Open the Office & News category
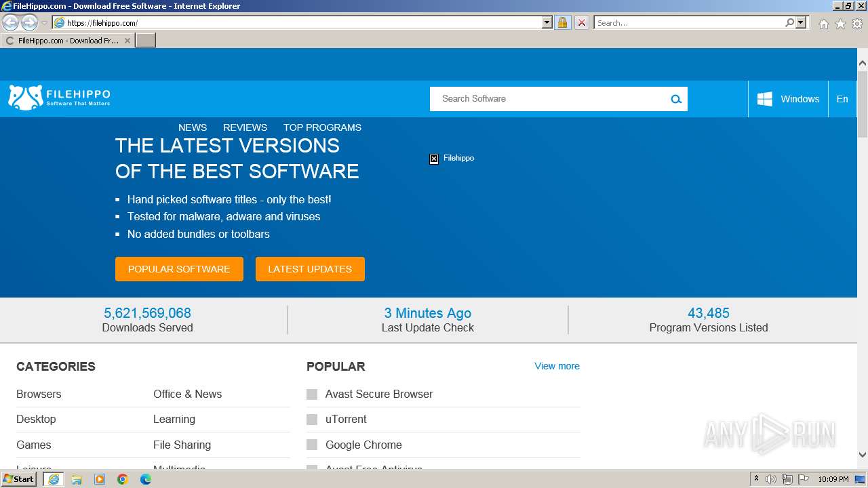The width and height of the screenshot is (868, 488). [187, 394]
